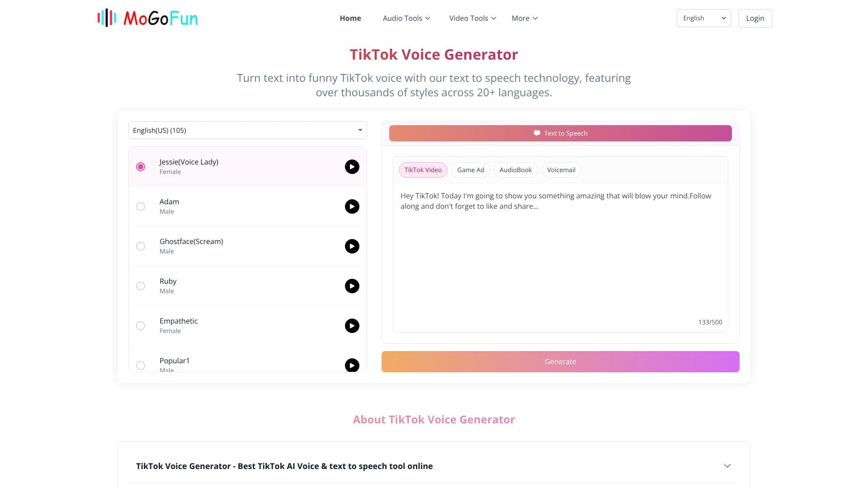
Task: Open the Video Tools menu
Action: 472,18
